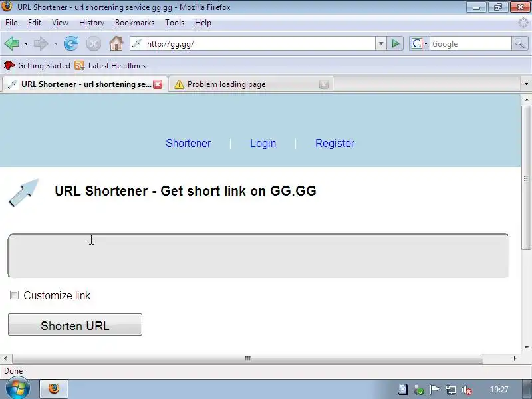Click the blue arrow GG.GG logo
This screenshot has width=532, height=399.
tap(23, 192)
